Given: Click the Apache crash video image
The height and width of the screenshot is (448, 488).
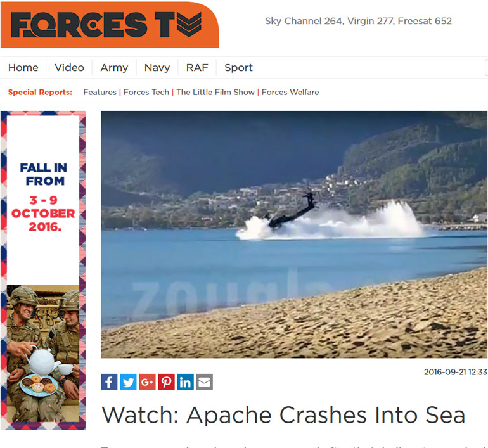Looking at the screenshot, I should click(x=294, y=234).
